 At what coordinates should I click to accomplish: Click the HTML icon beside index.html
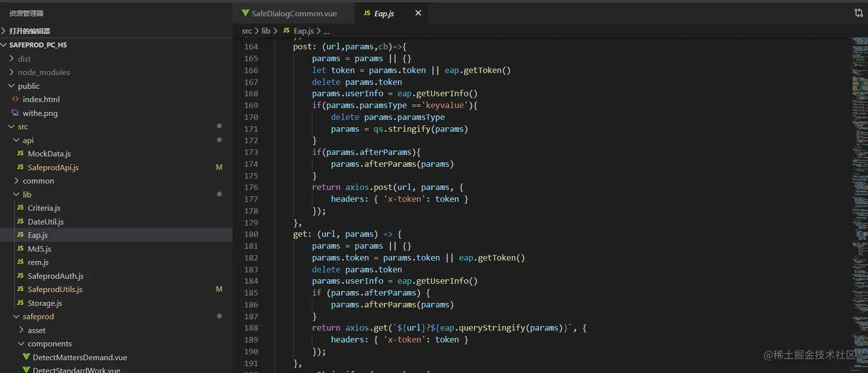tap(15, 99)
